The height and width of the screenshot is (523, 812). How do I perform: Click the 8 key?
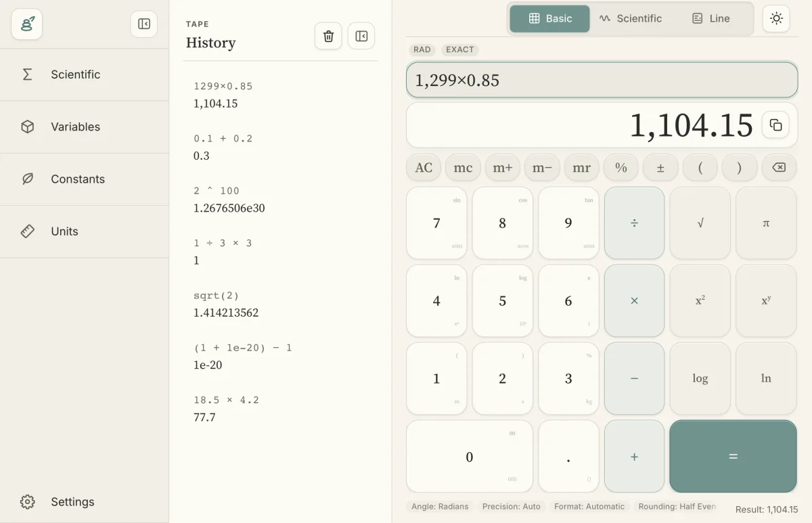[502, 223]
